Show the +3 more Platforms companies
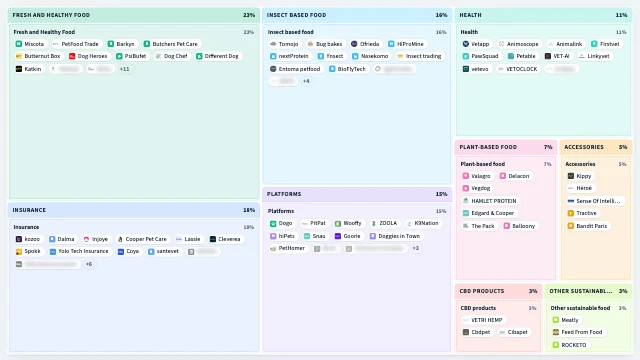Viewport: 640px width, 360px height. [416, 248]
